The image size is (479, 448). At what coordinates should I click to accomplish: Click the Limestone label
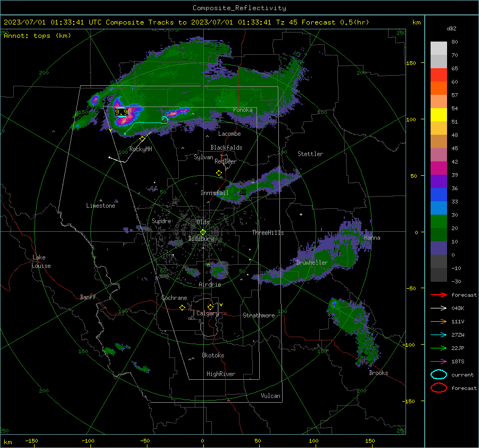(101, 206)
